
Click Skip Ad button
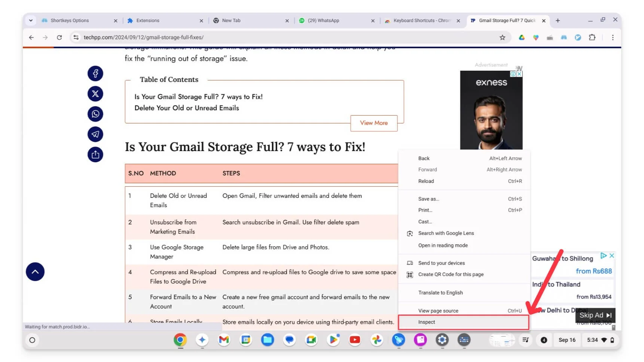(x=595, y=315)
